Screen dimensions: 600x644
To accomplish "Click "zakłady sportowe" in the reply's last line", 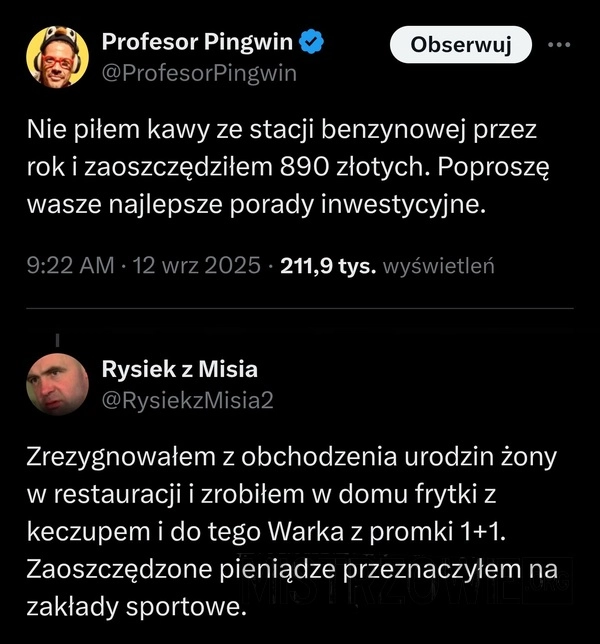I will tap(134, 608).
